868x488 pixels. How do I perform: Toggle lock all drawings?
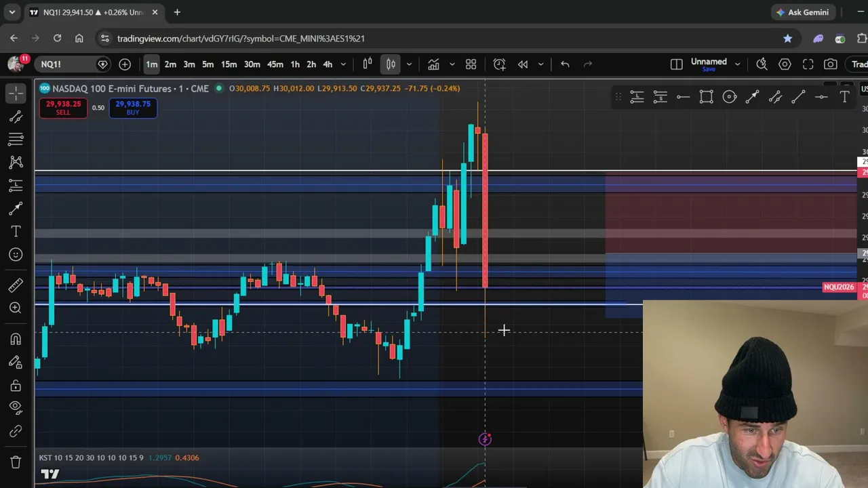point(16,385)
